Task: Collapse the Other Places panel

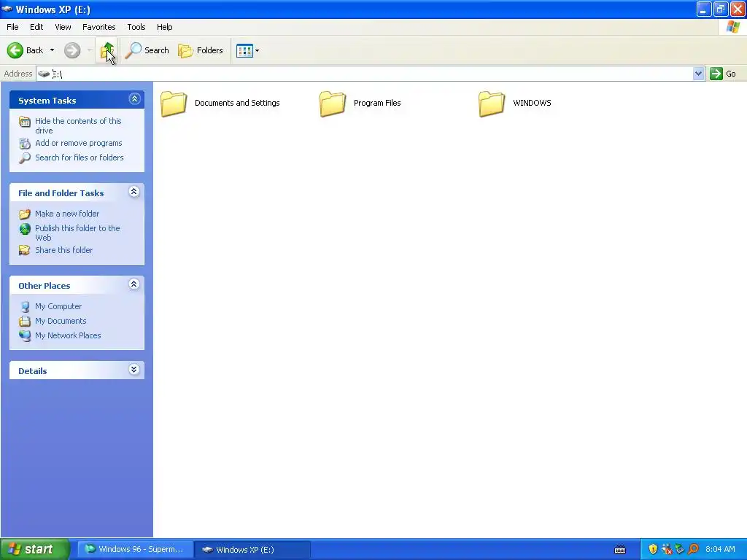Action: pyautogui.click(x=134, y=284)
